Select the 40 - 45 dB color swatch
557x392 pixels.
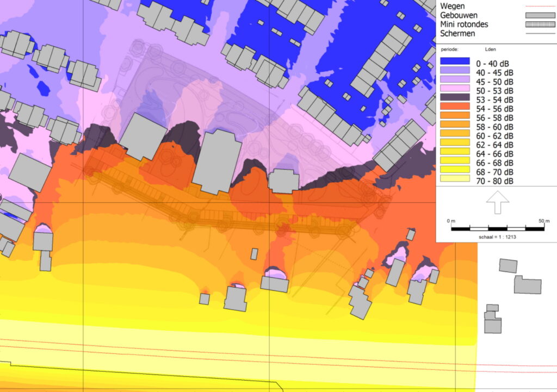point(455,70)
